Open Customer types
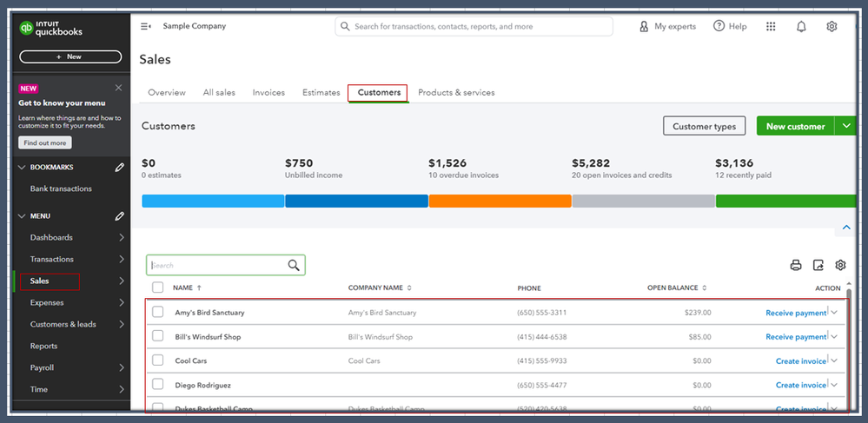868x423 pixels. coord(704,126)
